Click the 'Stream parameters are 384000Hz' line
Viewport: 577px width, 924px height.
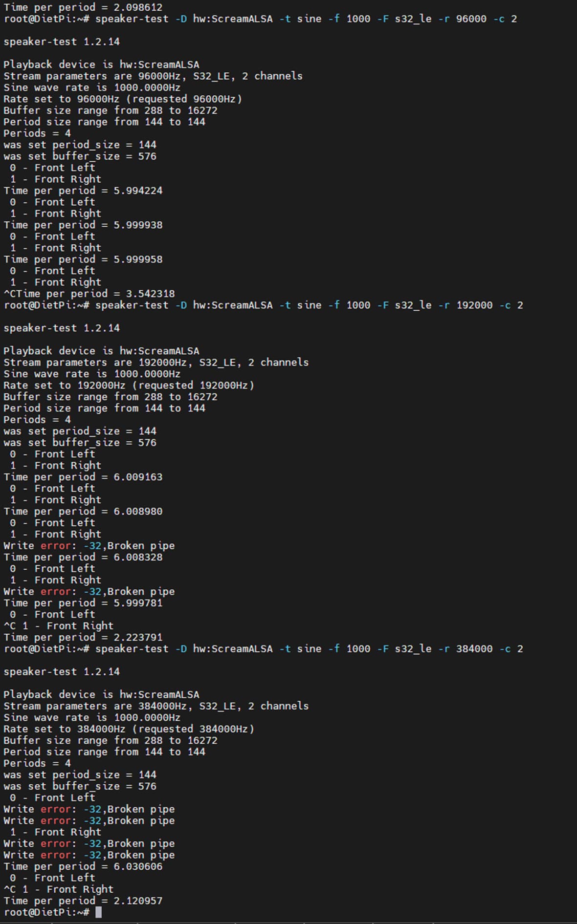click(x=156, y=706)
